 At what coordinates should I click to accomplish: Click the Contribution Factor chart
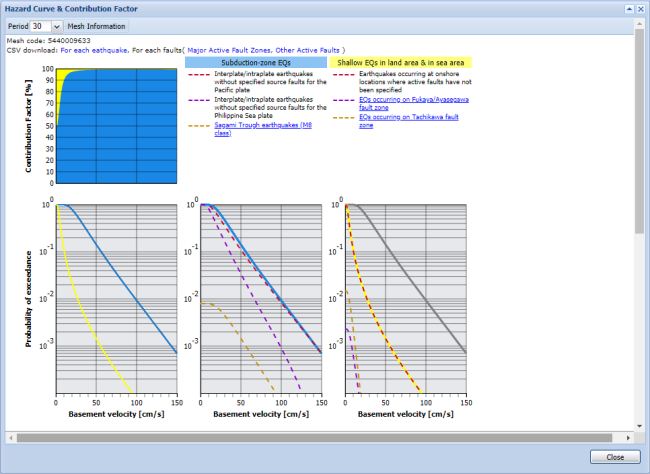(x=115, y=126)
